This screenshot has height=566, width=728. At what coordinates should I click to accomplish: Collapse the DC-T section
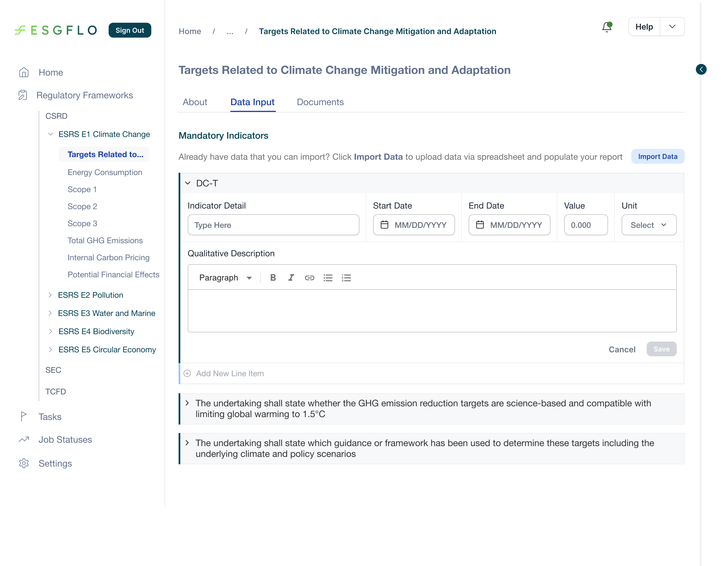(x=188, y=183)
